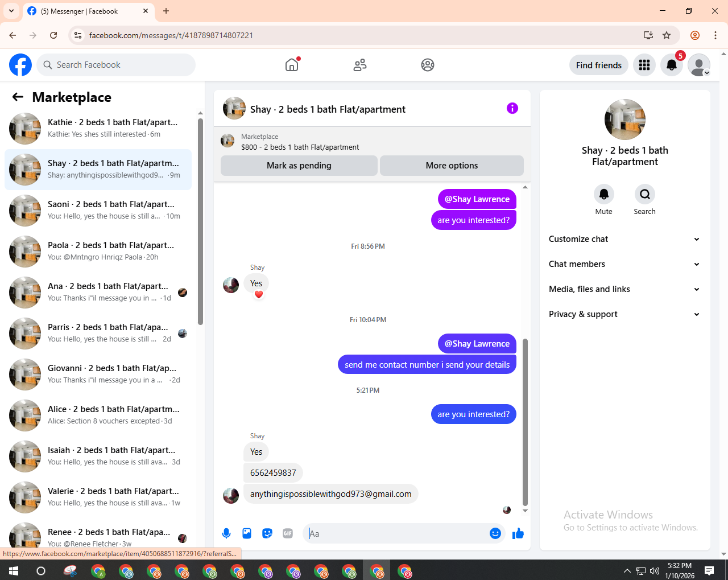
Task: Expand Privacy & support section
Action: pyautogui.click(x=624, y=314)
